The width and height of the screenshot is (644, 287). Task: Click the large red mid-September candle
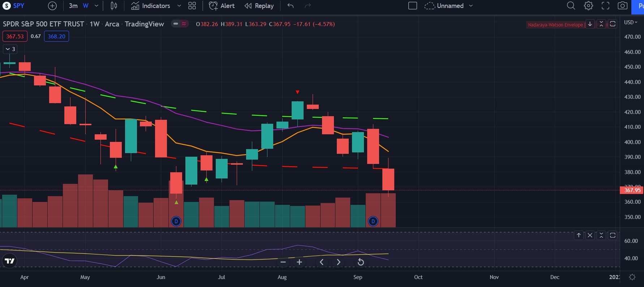point(373,146)
